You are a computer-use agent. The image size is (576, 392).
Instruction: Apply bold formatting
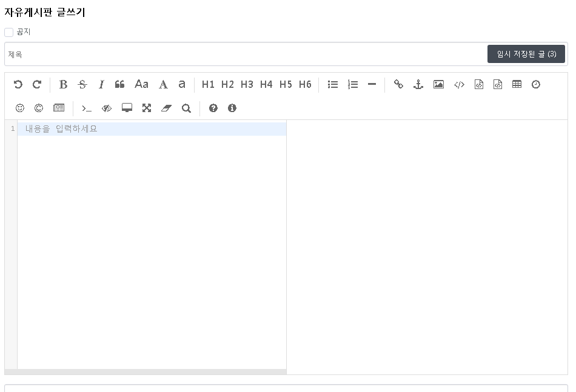[x=63, y=85]
